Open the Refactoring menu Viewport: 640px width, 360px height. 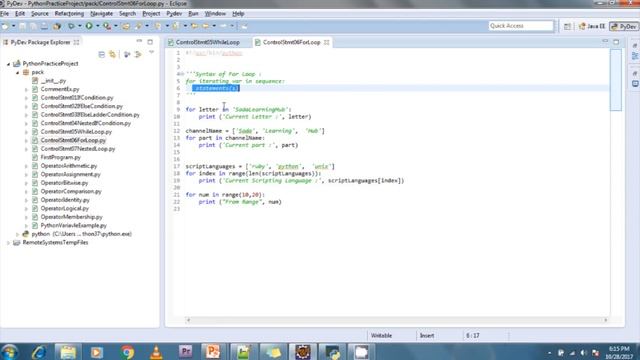point(69,13)
